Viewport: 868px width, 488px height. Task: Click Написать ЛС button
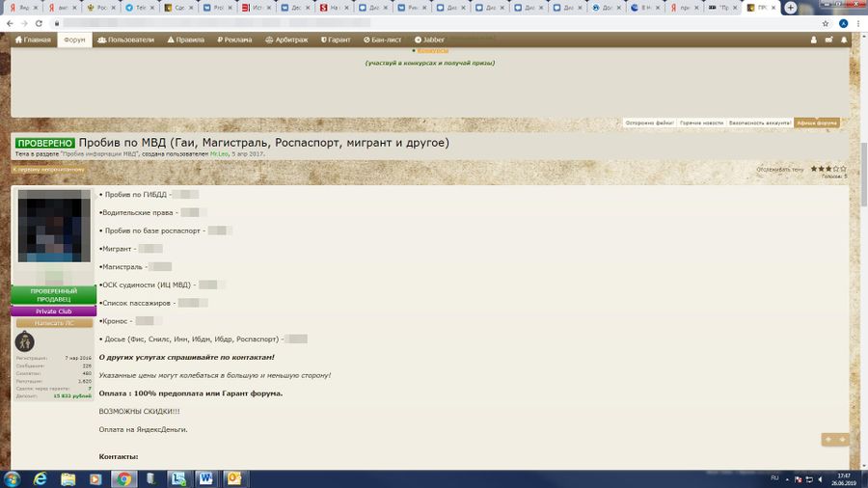pyautogui.click(x=54, y=323)
